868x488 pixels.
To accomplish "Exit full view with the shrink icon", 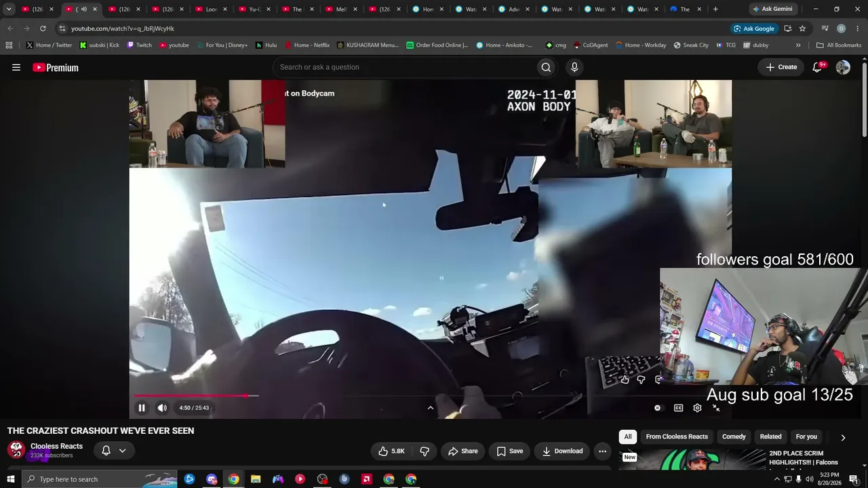I will coord(716,408).
